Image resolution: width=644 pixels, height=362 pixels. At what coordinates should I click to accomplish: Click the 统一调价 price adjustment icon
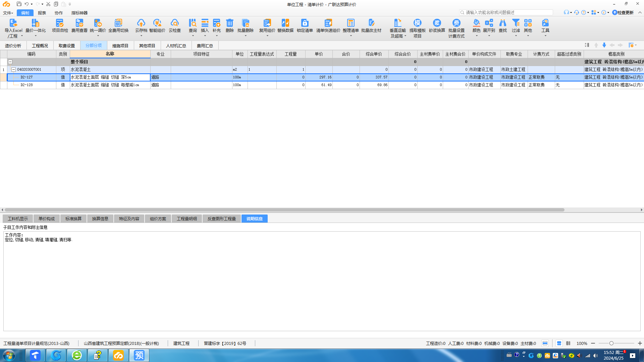coord(98,23)
